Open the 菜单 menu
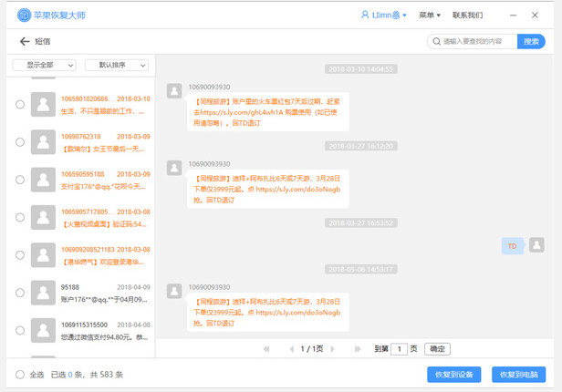 429,15
